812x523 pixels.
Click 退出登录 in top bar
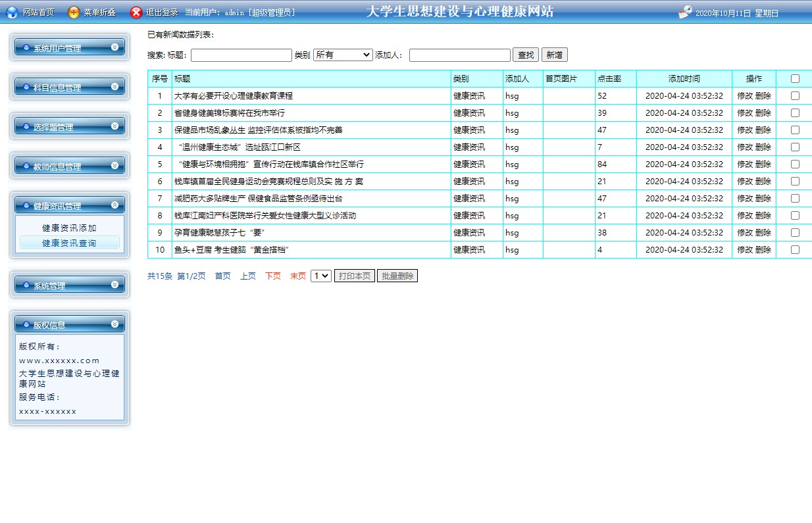(x=162, y=12)
